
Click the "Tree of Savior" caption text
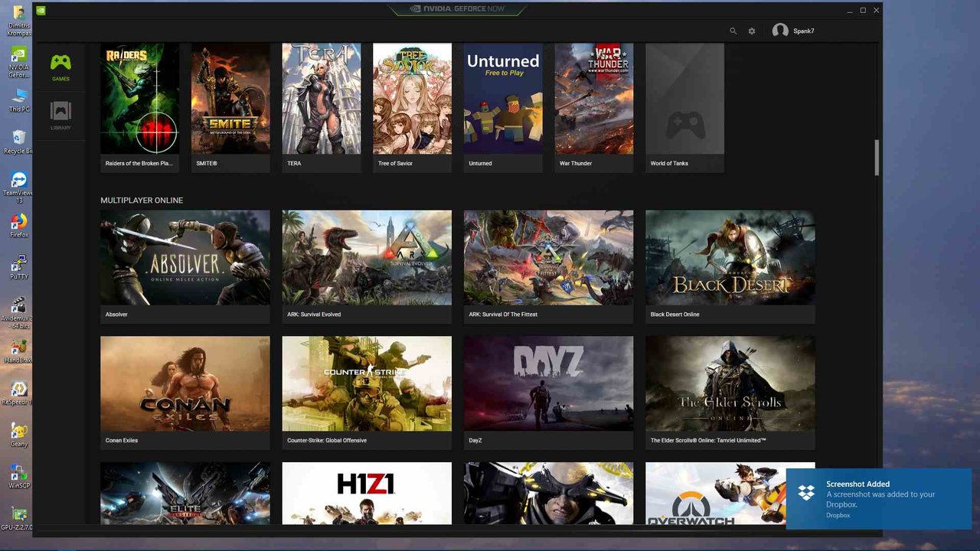(395, 163)
